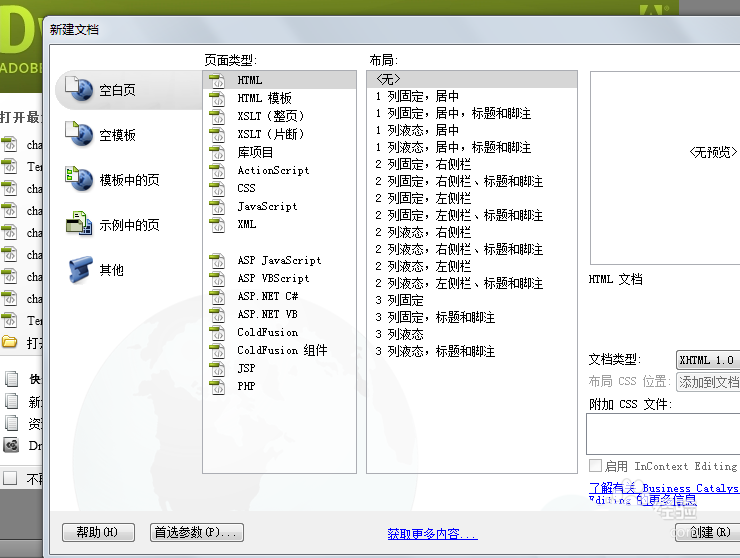Select layout 2 列液态, 左侧栏、标题和脚注

(x=472, y=283)
